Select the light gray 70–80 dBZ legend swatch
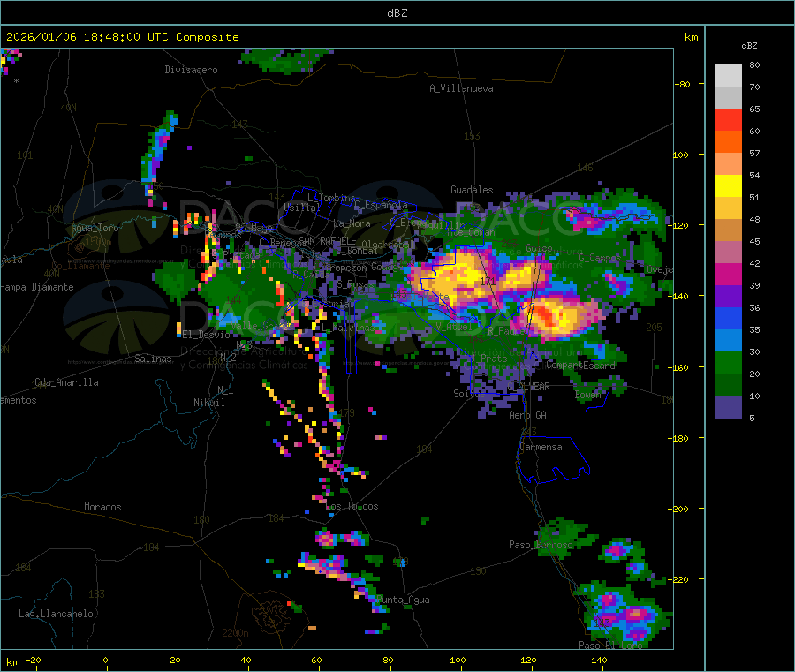The width and height of the screenshot is (795, 672). [x=728, y=76]
